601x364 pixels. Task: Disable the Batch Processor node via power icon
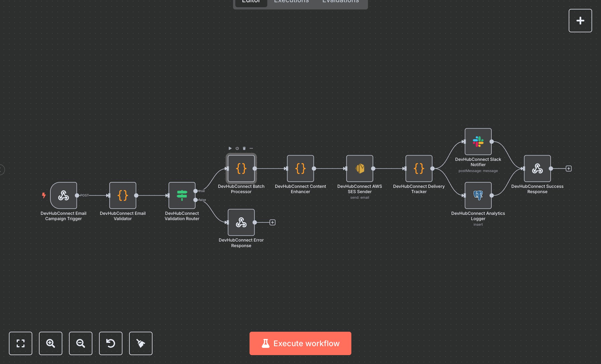point(237,148)
